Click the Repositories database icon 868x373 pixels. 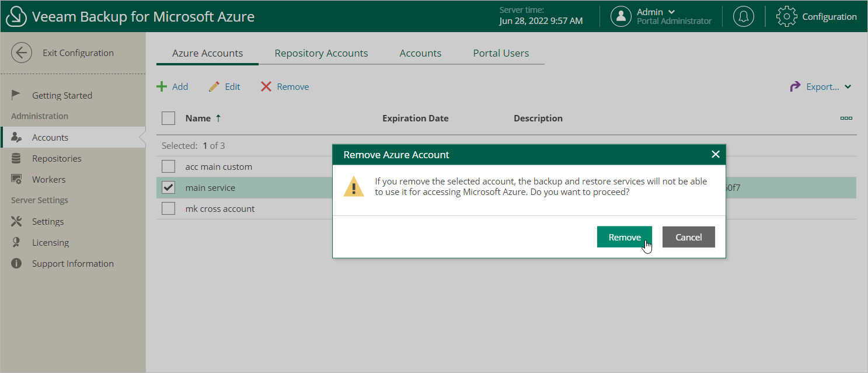pos(16,158)
